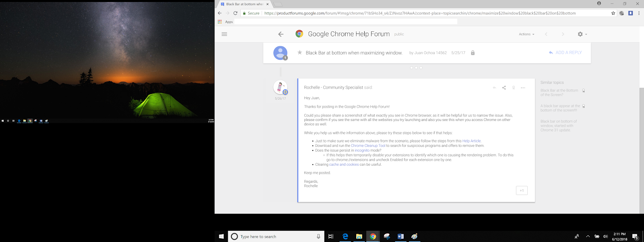
Task: Open the similar topic 'Black Bar at the Bottom of the Screen?'
Action: (x=559, y=92)
